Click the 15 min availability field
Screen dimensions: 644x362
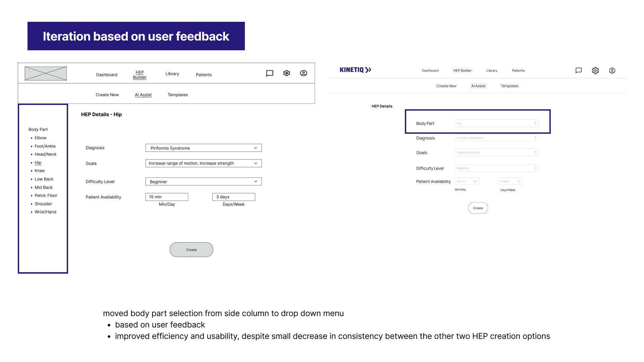[167, 197]
